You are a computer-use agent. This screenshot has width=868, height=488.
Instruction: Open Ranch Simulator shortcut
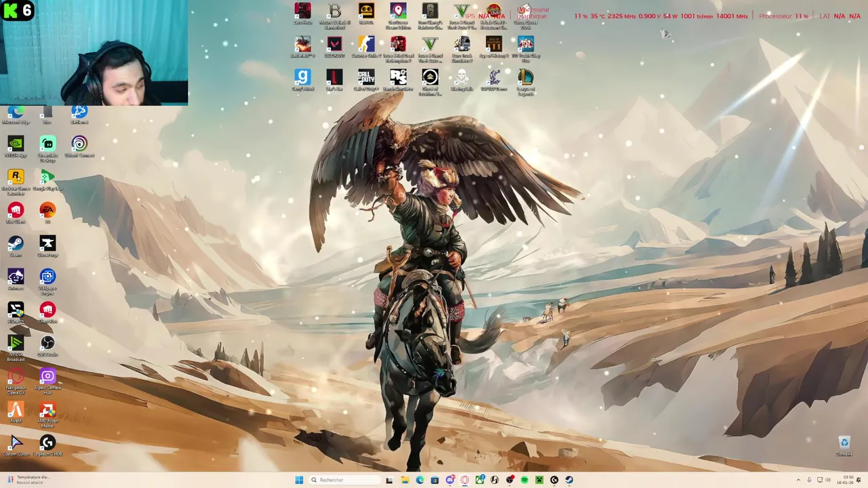point(398,80)
